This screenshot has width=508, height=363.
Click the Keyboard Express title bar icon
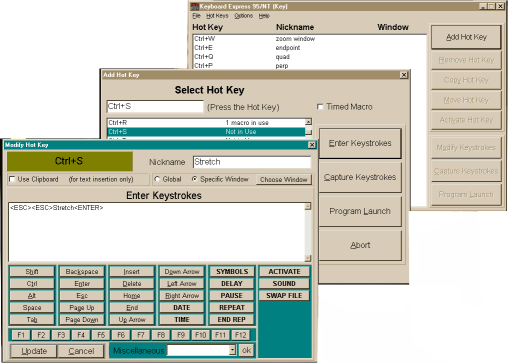click(x=195, y=6)
